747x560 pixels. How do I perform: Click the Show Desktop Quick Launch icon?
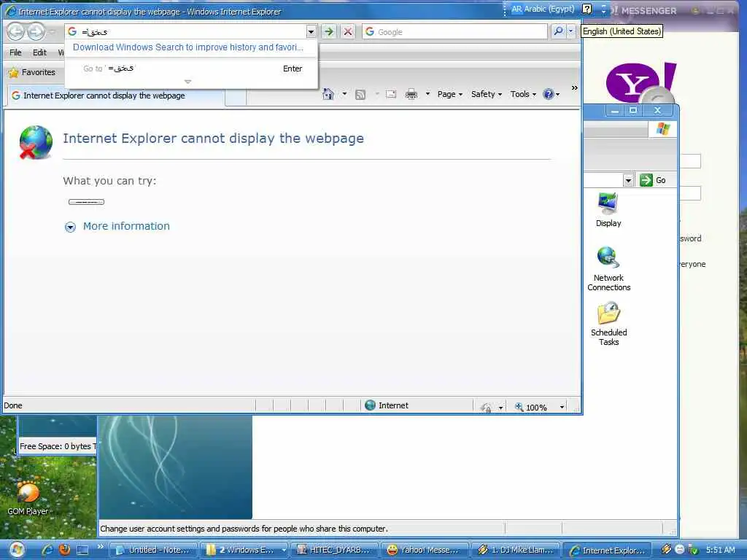coord(82,550)
